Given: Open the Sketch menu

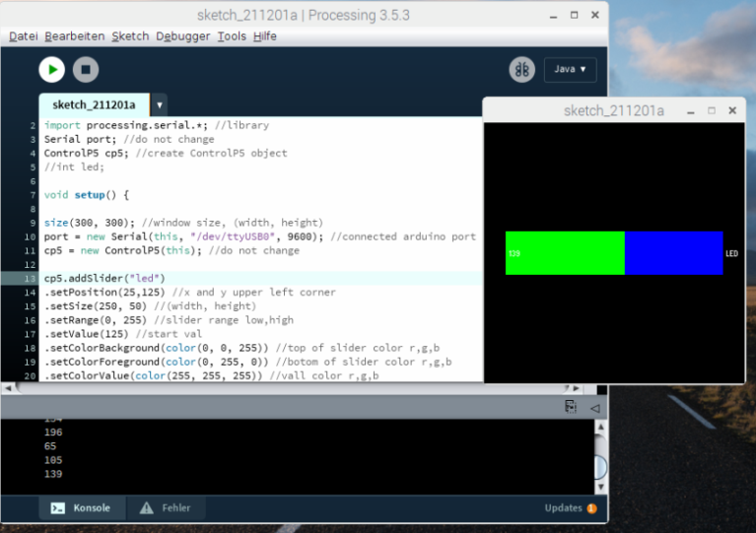Looking at the screenshot, I should click(x=130, y=35).
